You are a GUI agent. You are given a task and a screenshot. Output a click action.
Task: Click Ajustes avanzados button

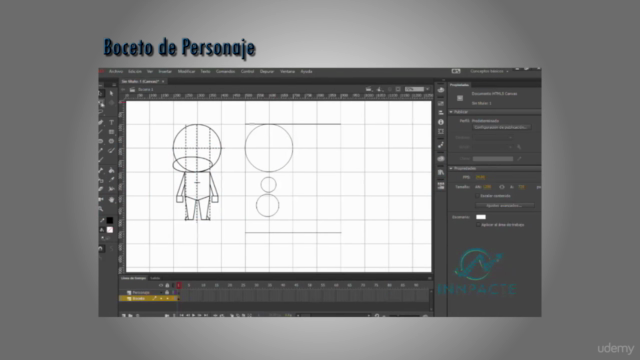504,205
